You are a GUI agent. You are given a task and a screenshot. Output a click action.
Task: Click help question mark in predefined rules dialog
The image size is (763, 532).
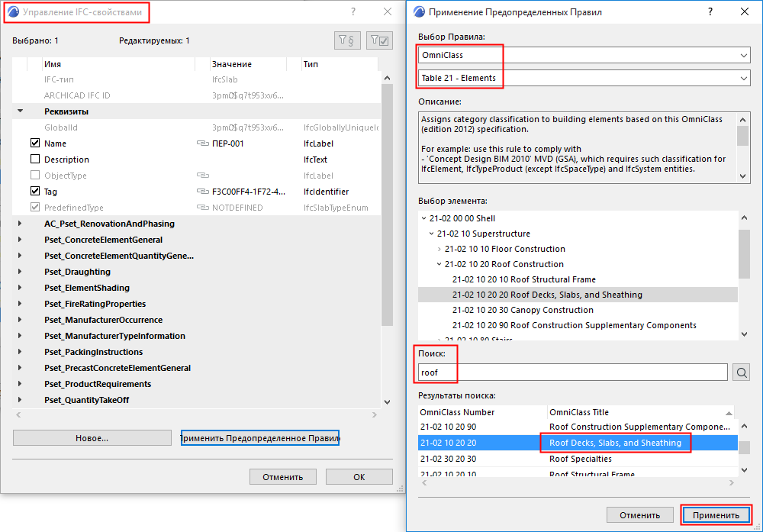pos(710,11)
